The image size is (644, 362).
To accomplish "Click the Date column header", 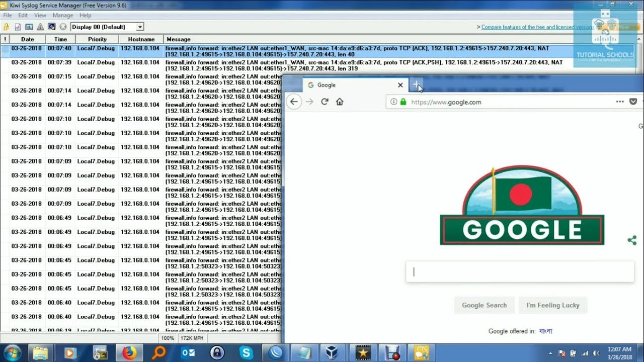I will [x=28, y=39].
